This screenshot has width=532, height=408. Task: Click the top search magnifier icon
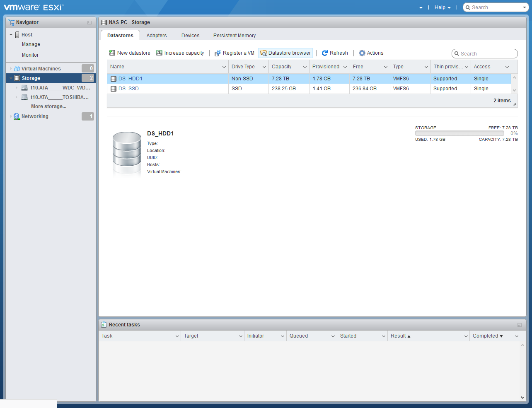pyautogui.click(x=468, y=7)
